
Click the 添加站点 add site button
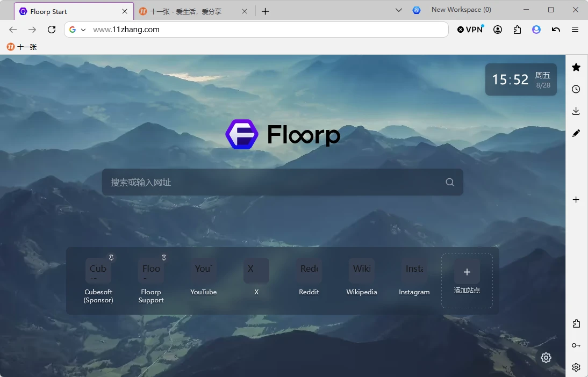pos(467,281)
